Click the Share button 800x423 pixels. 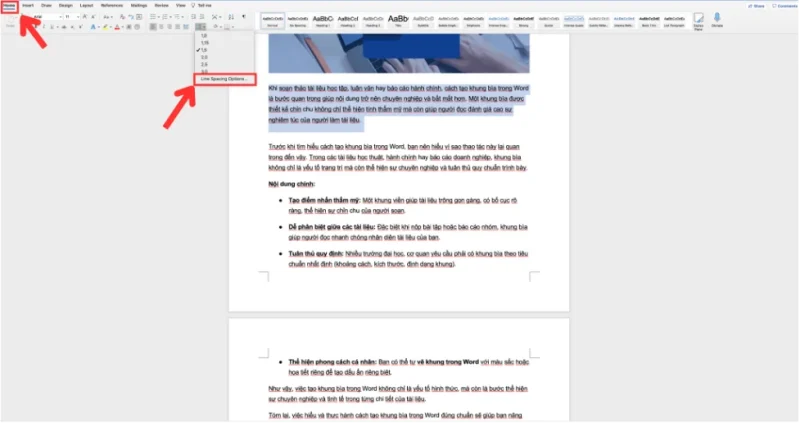[x=756, y=6]
